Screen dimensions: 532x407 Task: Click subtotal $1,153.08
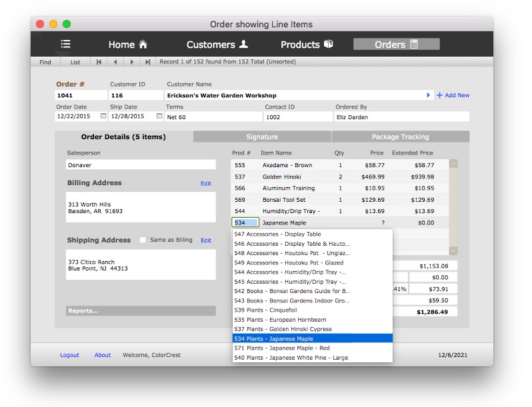point(433,266)
